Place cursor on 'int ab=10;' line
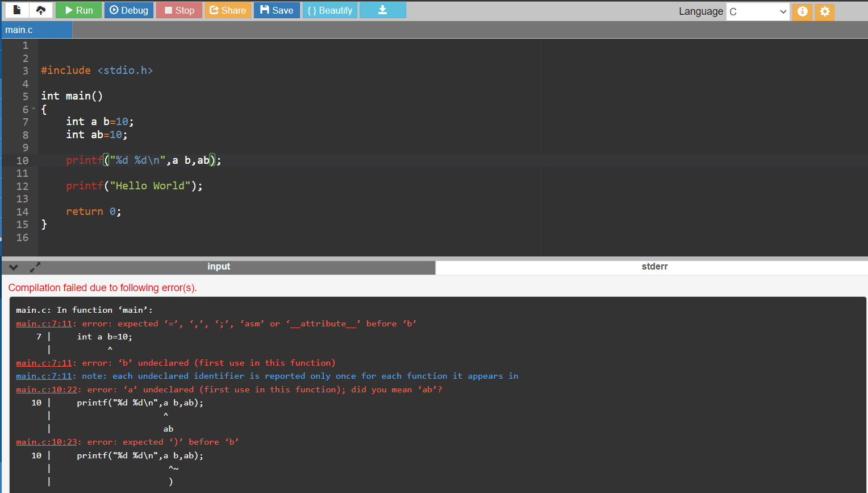This screenshot has height=493, width=868. tap(97, 135)
